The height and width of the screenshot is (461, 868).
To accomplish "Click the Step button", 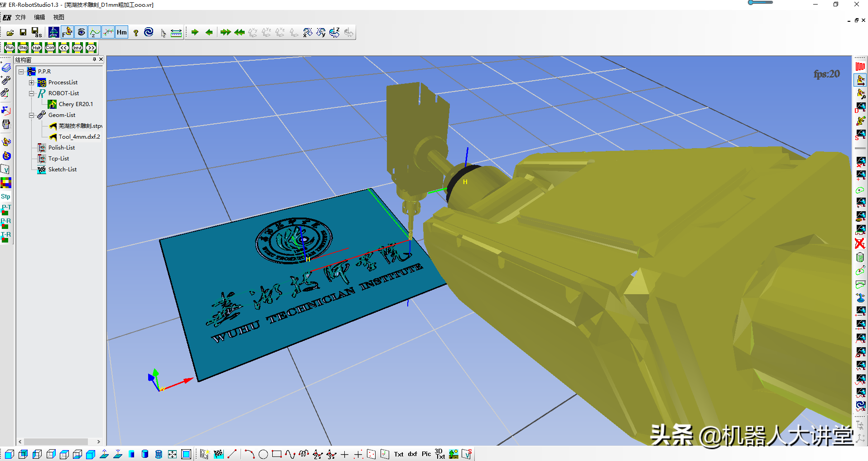I will tap(23, 48).
